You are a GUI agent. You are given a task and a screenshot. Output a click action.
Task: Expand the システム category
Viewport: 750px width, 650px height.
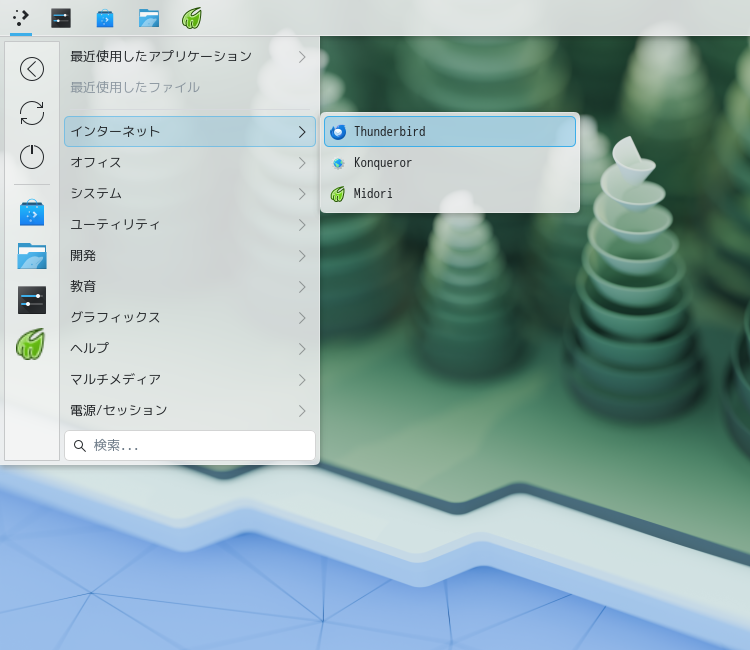coord(190,194)
